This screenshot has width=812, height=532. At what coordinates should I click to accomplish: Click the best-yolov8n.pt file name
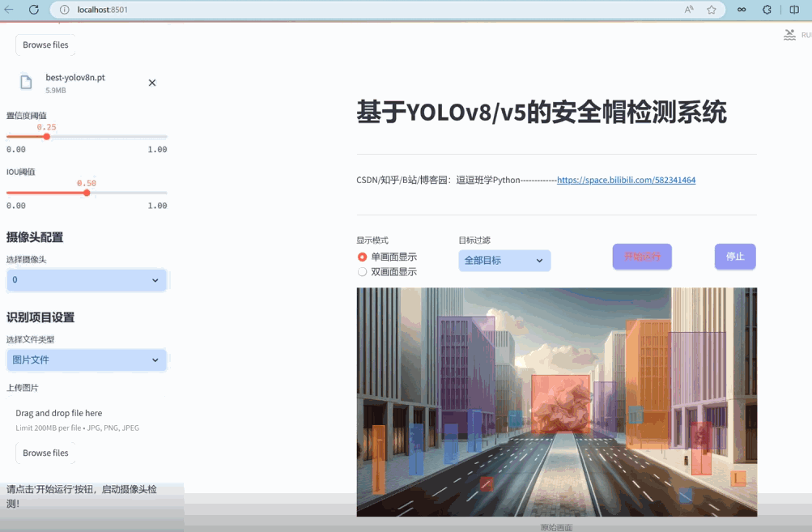pos(75,77)
